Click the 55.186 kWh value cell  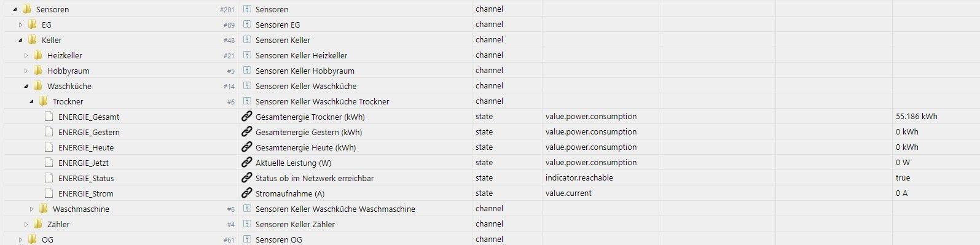pos(917,116)
